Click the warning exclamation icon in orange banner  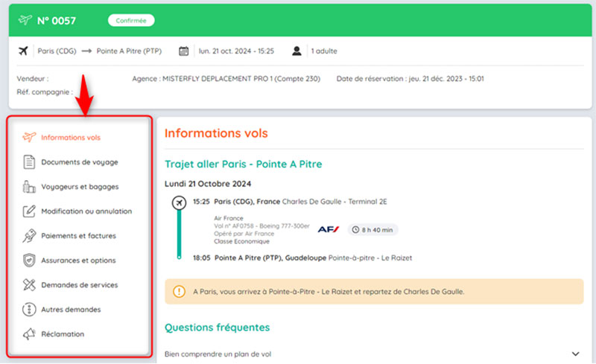[179, 292]
